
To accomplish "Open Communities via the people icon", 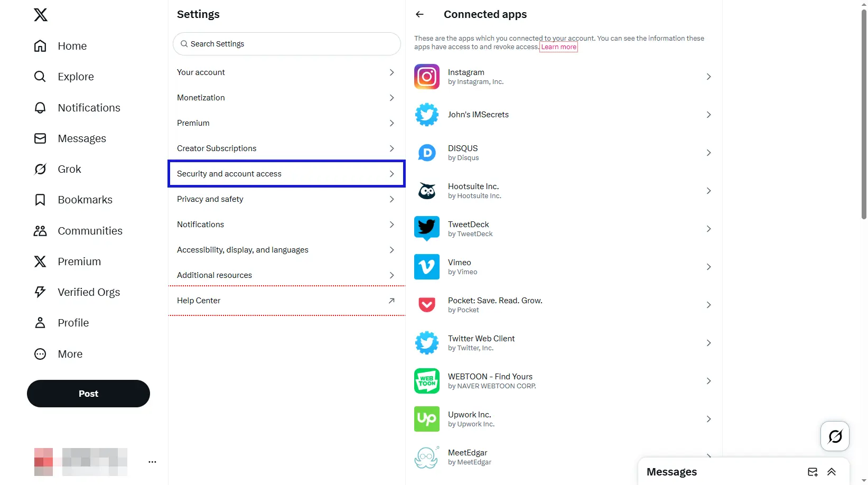I will point(40,230).
